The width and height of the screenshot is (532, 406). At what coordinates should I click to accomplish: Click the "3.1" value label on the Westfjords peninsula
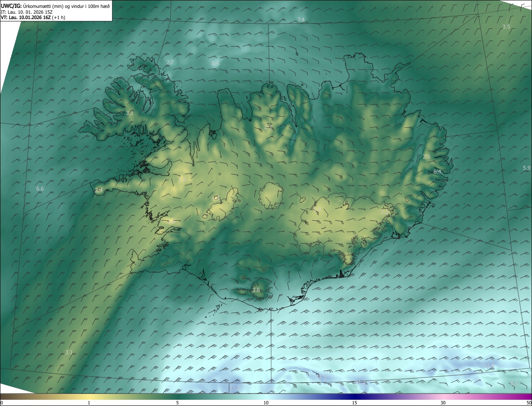tap(130, 113)
